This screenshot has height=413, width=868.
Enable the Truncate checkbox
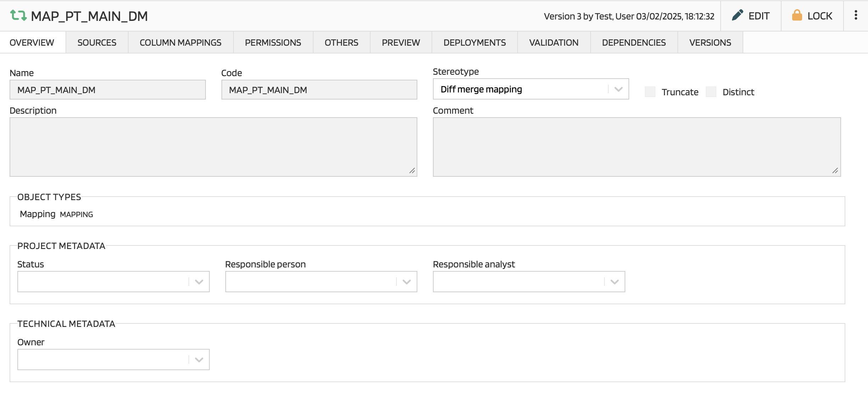click(x=650, y=92)
